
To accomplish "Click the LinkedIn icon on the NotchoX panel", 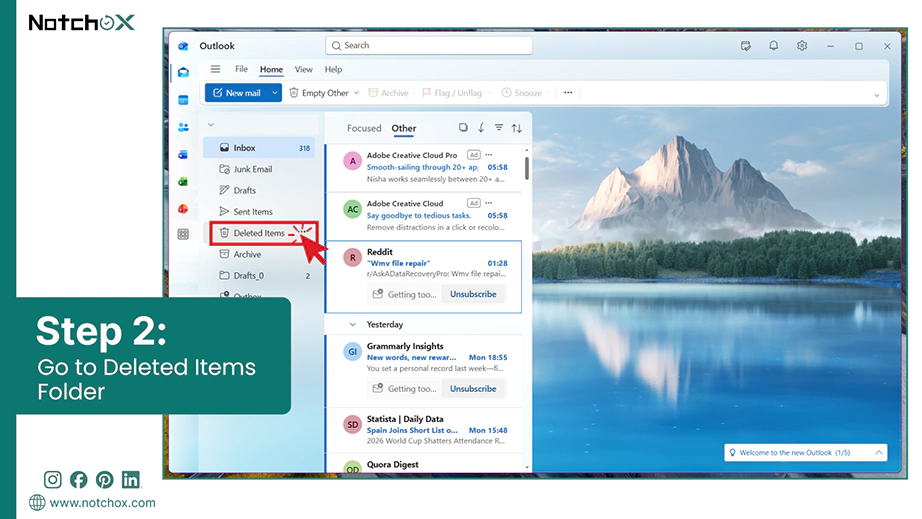I will [x=131, y=480].
